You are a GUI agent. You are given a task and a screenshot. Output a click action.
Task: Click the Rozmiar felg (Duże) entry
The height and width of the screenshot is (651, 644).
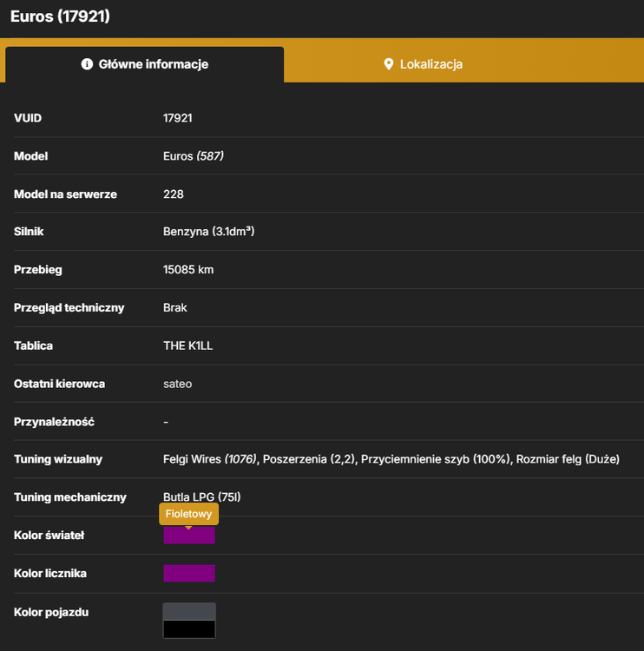[x=568, y=459]
